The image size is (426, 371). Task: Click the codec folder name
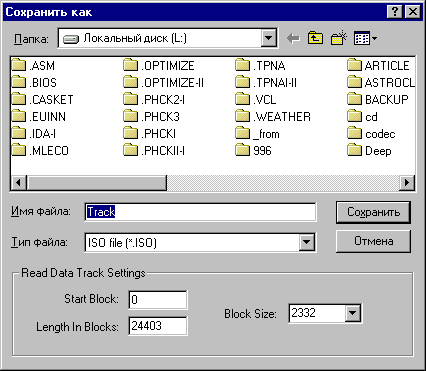point(380,134)
